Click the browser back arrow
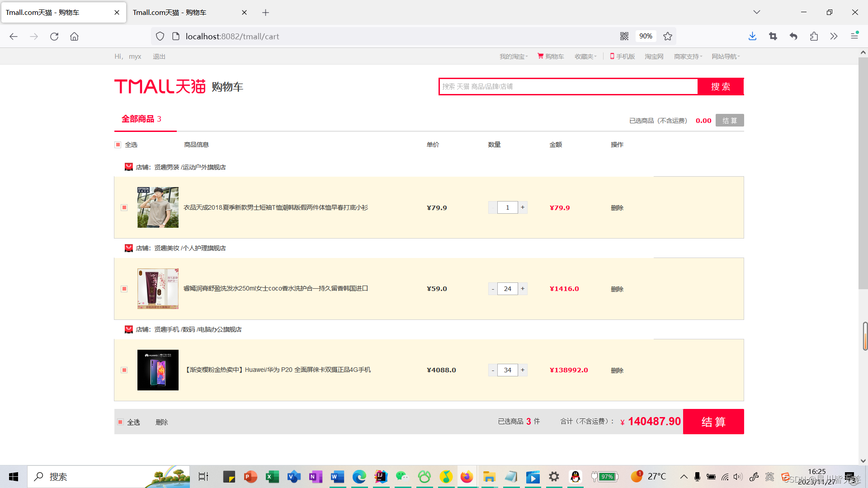 [x=14, y=37]
